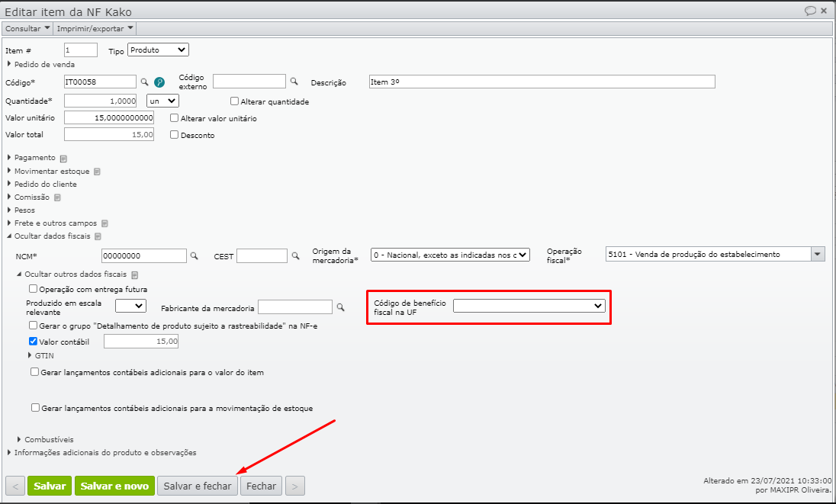Image resolution: width=836 pixels, height=504 pixels.
Task: Toggle Alterar quantidade checkbox
Action: point(234,101)
